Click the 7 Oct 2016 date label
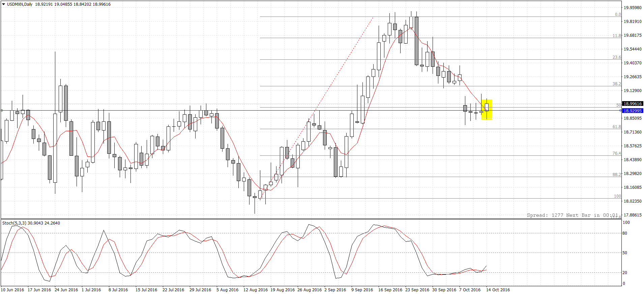Image resolution: width=644 pixels, height=294 pixels. point(470,290)
